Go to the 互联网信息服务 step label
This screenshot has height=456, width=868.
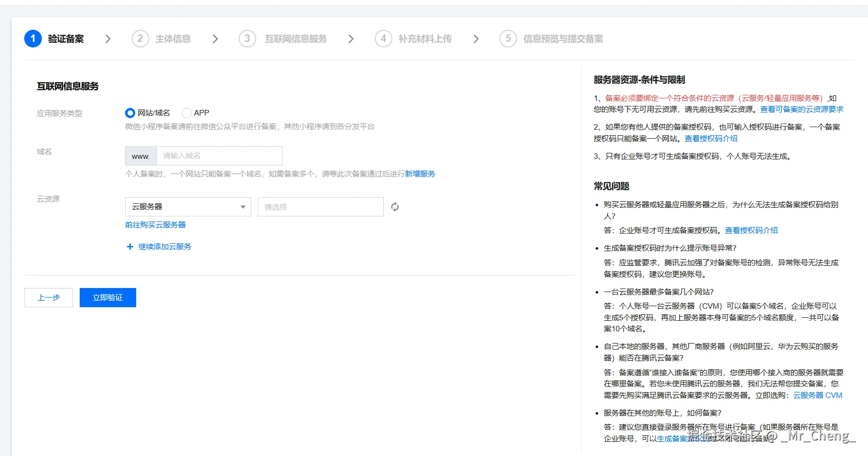296,39
